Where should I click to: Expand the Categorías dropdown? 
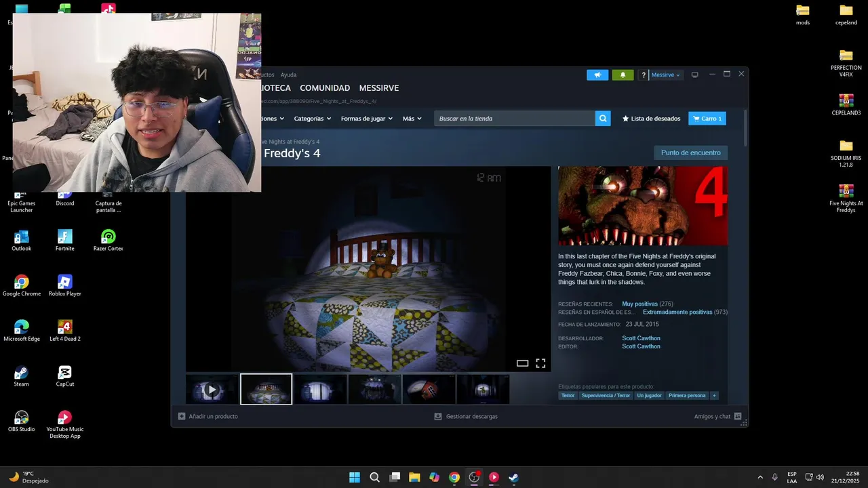(x=312, y=119)
